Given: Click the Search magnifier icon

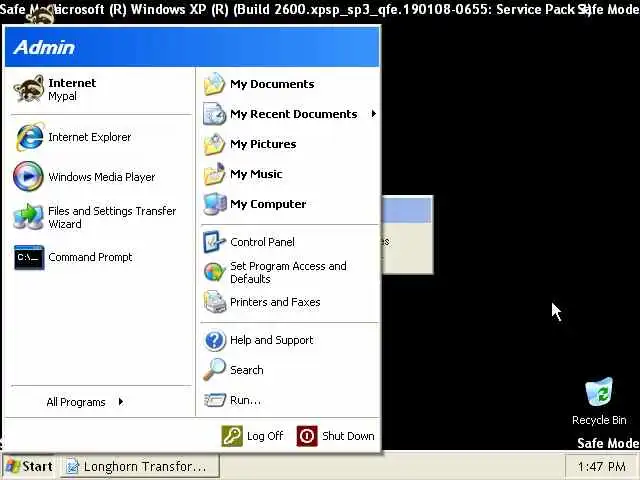Looking at the screenshot, I should coord(214,369).
